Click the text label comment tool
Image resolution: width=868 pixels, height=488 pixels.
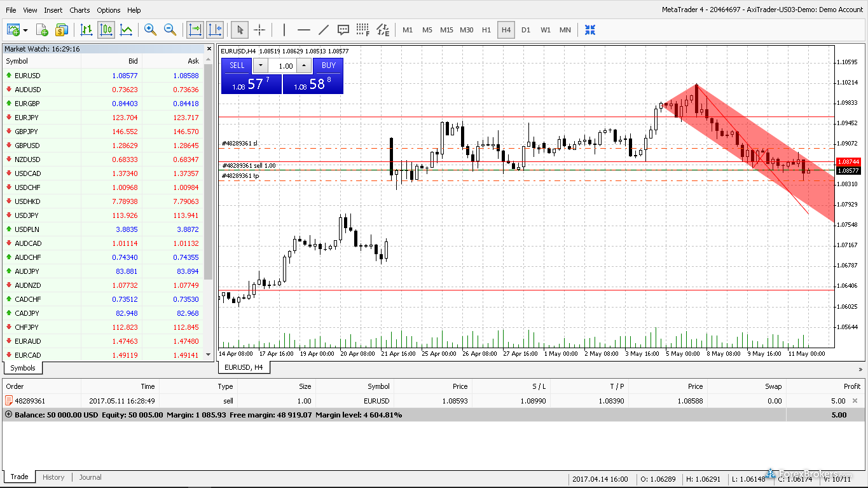tap(343, 30)
